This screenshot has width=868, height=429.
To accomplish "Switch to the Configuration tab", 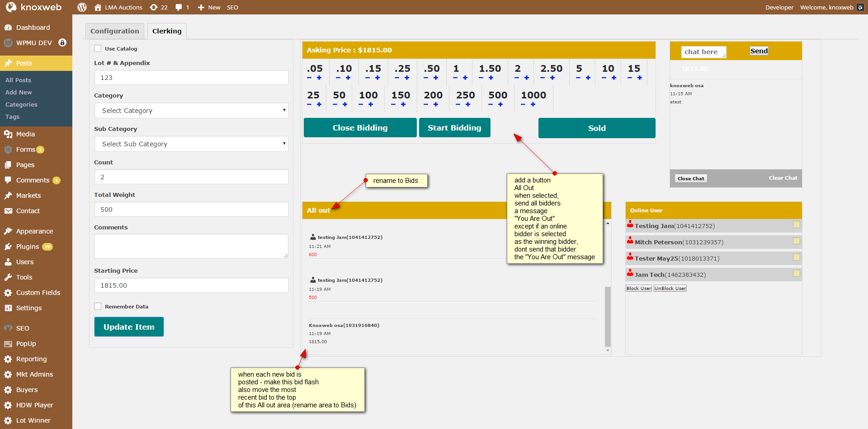I will tap(115, 31).
